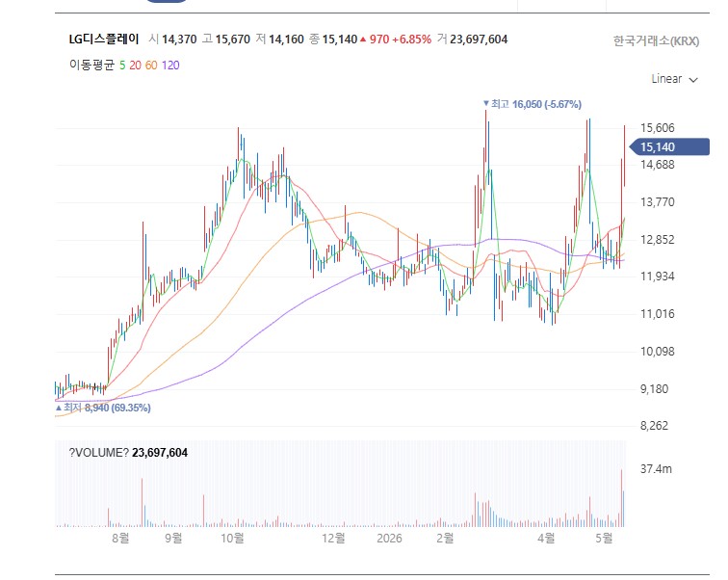728x580 pixels.
Task: Click the 12월 date axis label
Action: click(x=334, y=539)
